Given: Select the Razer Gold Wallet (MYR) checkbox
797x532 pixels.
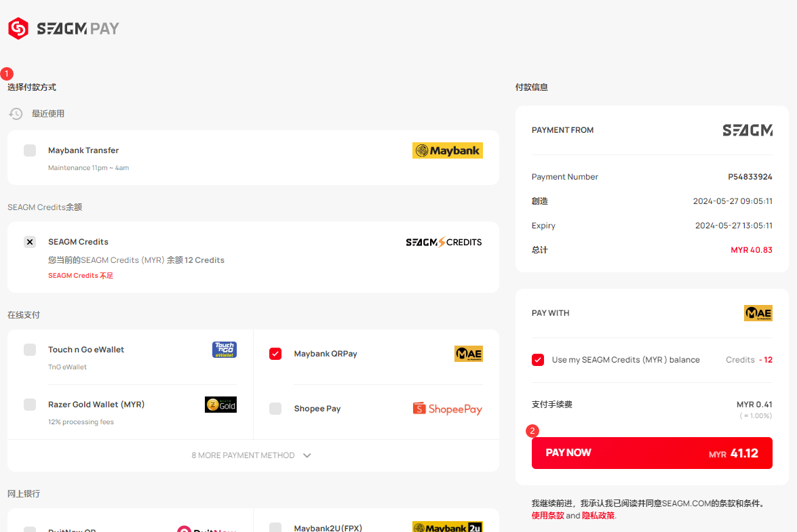Looking at the screenshot, I should pyautogui.click(x=30, y=404).
